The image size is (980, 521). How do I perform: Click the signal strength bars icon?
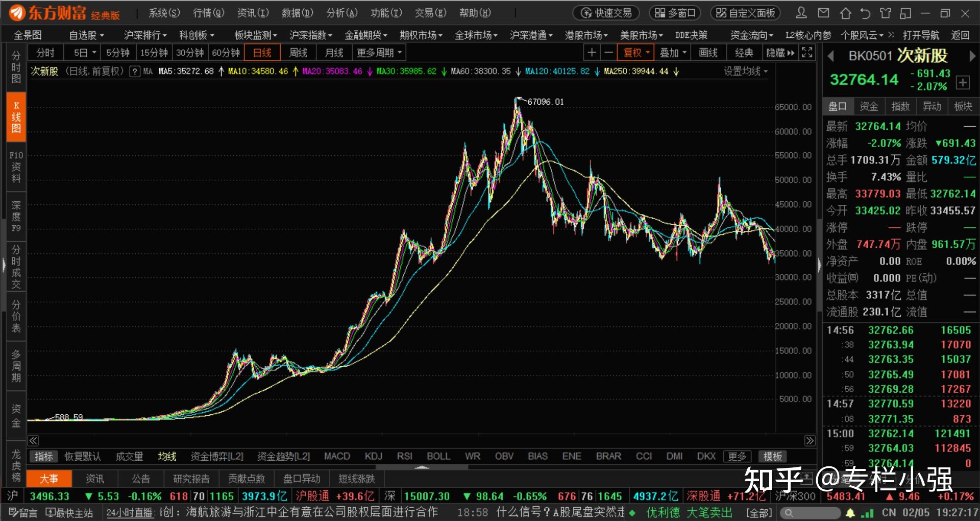click(867, 513)
